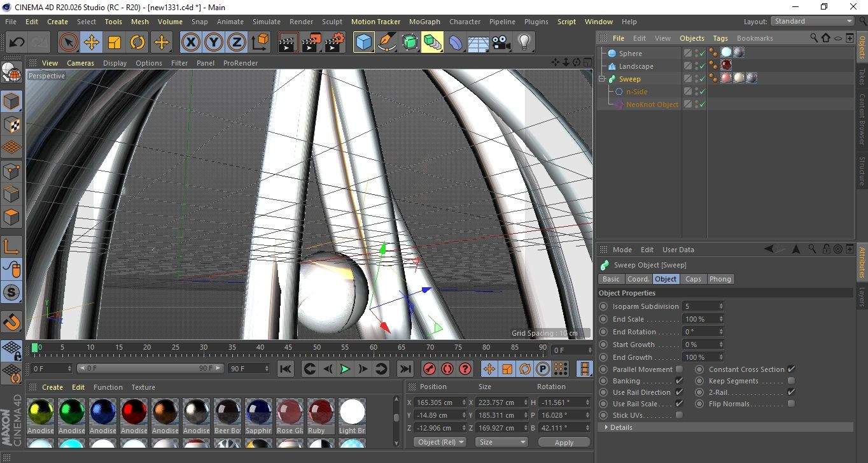This screenshot has width=868, height=463.
Task: Activate the Scale tool
Action: pyautogui.click(x=115, y=43)
